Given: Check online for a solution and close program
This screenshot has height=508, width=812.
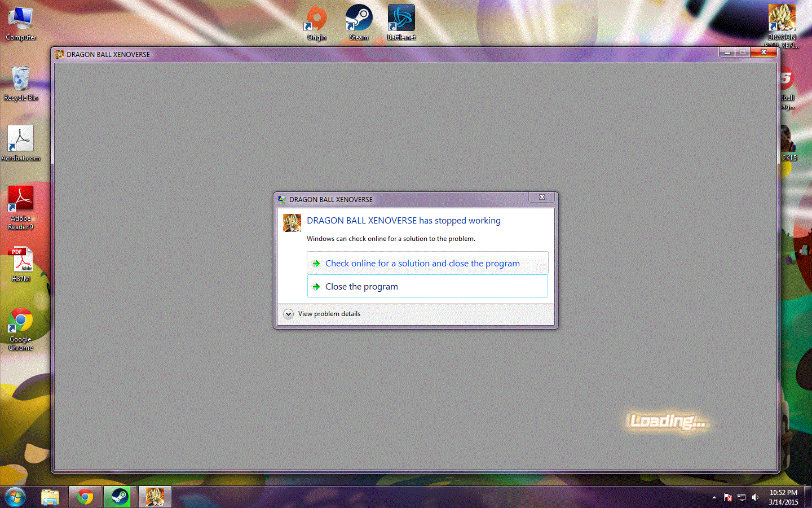Looking at the screenshot, I should pyautogui.click(x=427, y=263).
